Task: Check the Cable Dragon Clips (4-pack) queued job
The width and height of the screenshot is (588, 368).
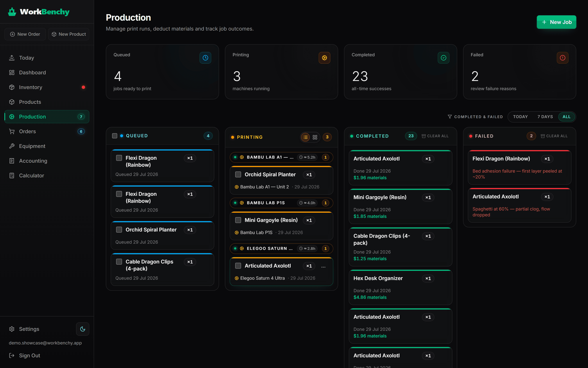Action: pos(119,262)
